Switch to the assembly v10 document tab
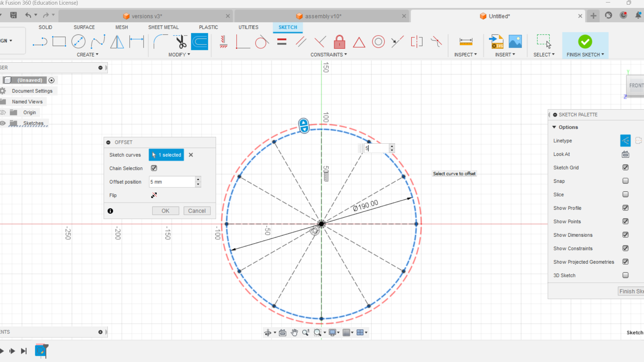 tap(323, 16)
